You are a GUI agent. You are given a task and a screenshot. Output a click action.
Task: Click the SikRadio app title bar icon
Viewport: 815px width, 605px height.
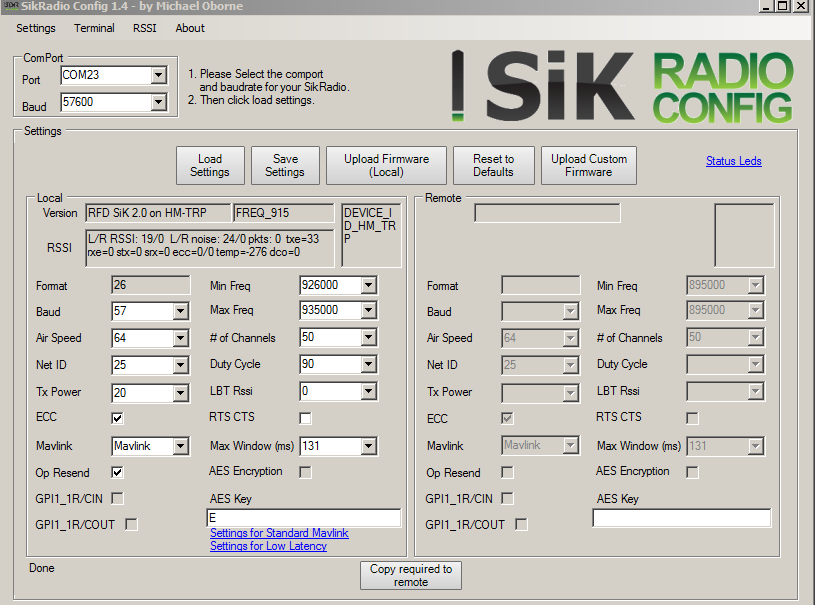pyautogui.click(x=11, y=6)
